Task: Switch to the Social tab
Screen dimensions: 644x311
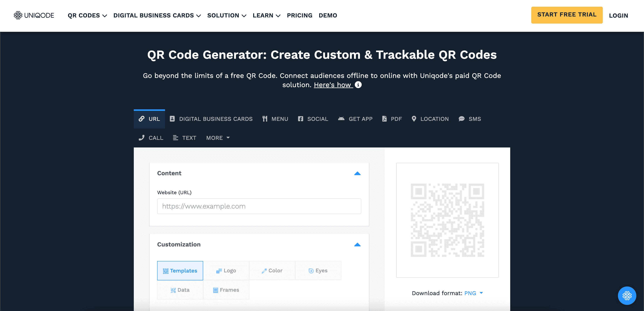Action: tap(313, 119)
